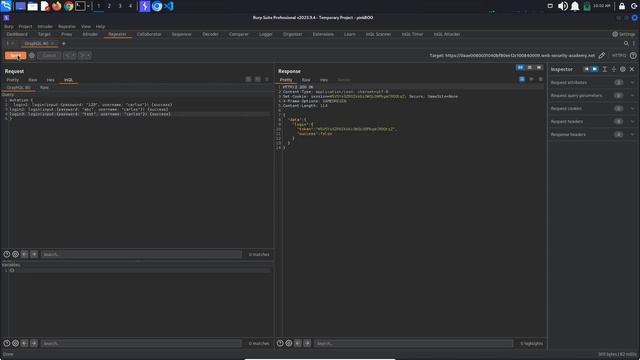Select Request Hex view tab

(51, 80)
